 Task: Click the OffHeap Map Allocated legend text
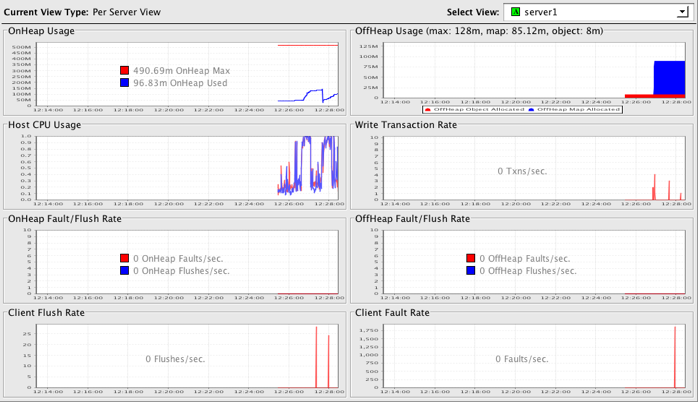tap(578, 110)
